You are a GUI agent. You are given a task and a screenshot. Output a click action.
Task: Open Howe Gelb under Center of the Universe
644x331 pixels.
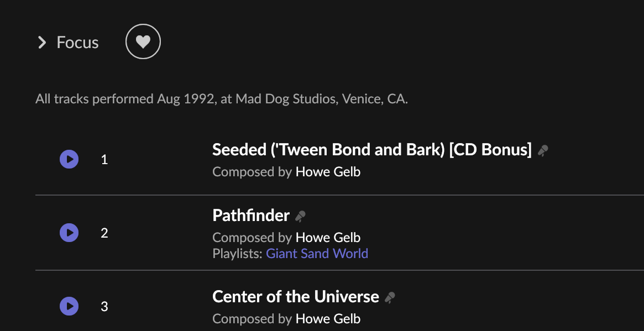coord(328,319)
